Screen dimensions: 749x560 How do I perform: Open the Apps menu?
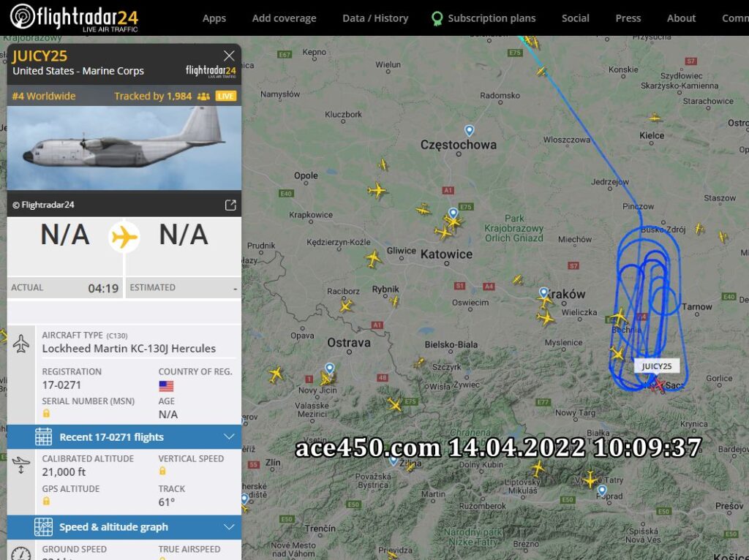click(214, 18)
